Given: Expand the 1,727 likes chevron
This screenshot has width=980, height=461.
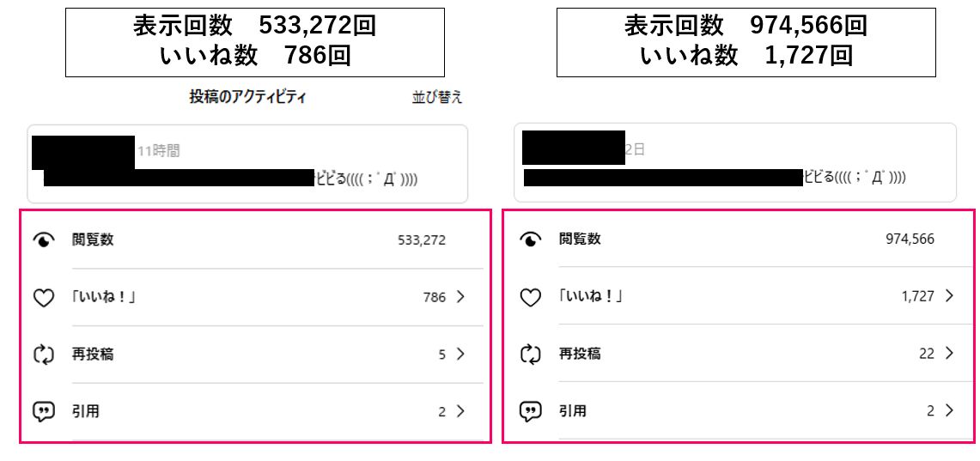Looking at the screenshot, I should point(949,296).
